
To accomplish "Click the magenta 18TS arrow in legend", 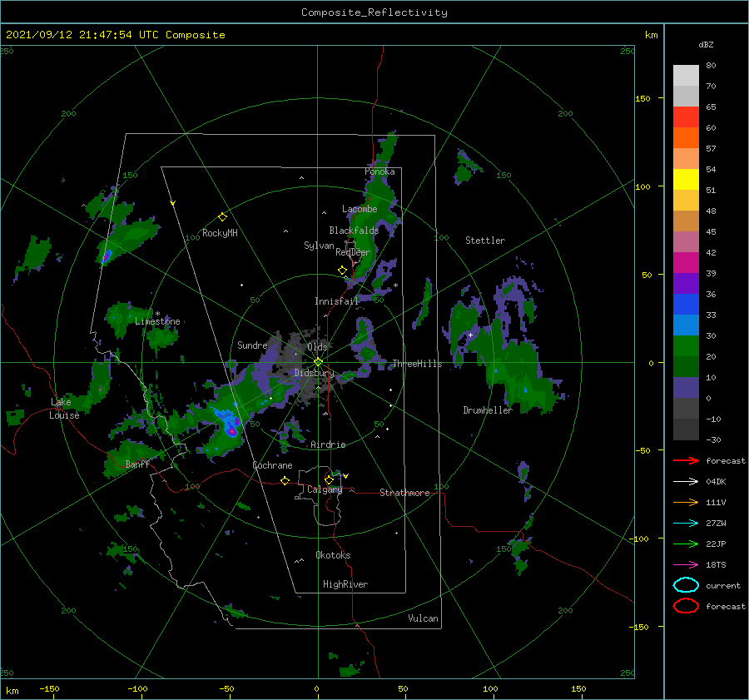I will (686, 565).
